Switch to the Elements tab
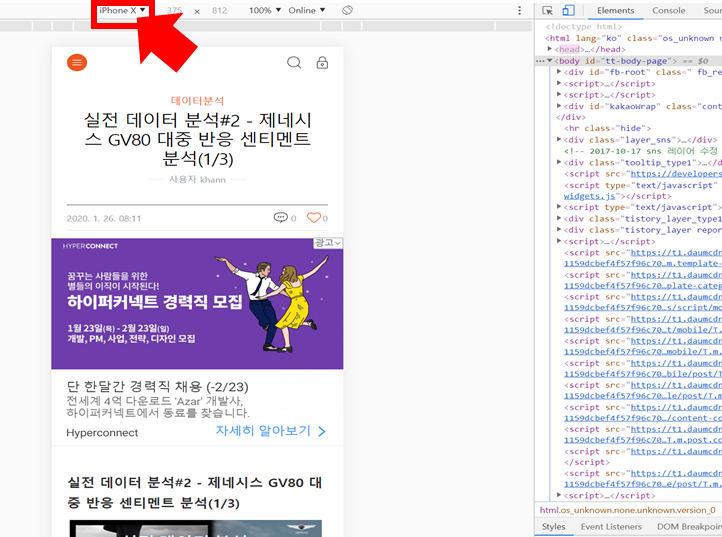 (616, 10)
